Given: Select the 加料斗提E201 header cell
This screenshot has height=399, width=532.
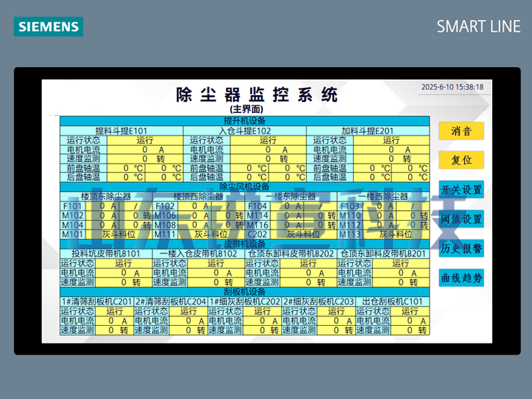Looking at the screenshot, I should point(367,131).
